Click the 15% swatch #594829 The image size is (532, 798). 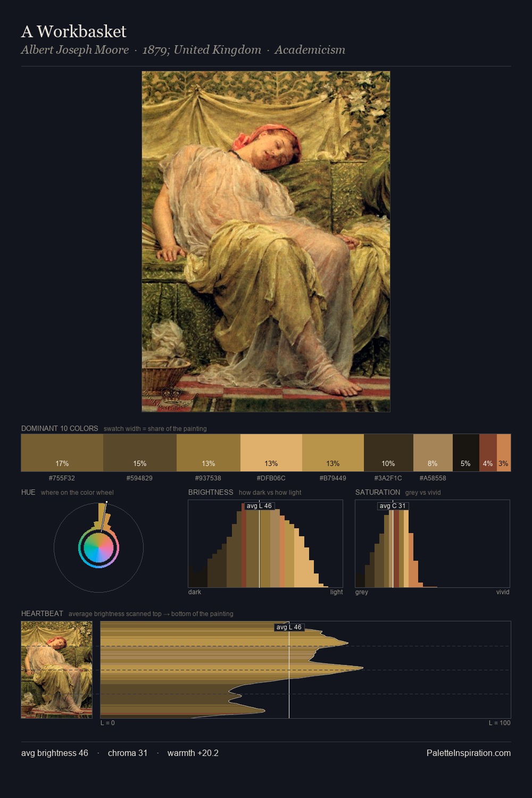140,453
